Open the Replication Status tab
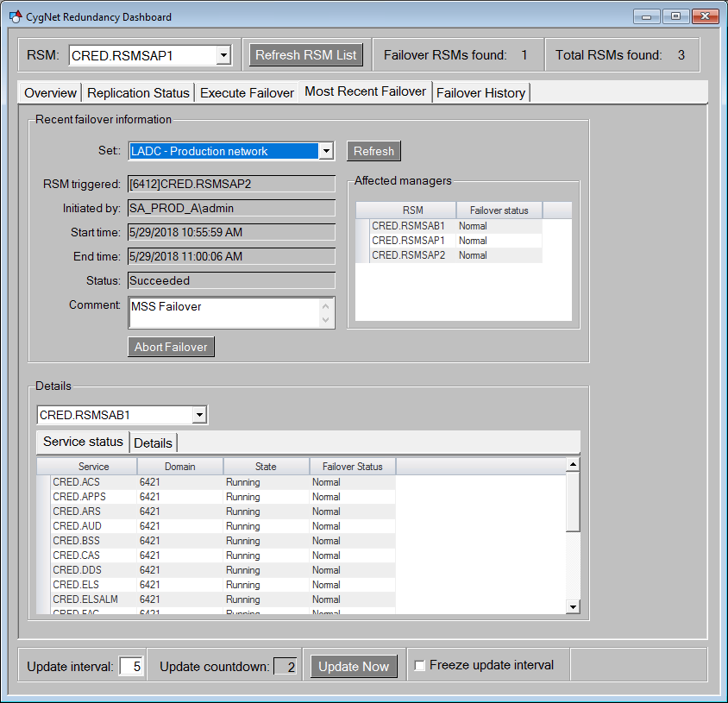This screenshot has height=703, width=728. pyautogui.click(x=138, y=93)
